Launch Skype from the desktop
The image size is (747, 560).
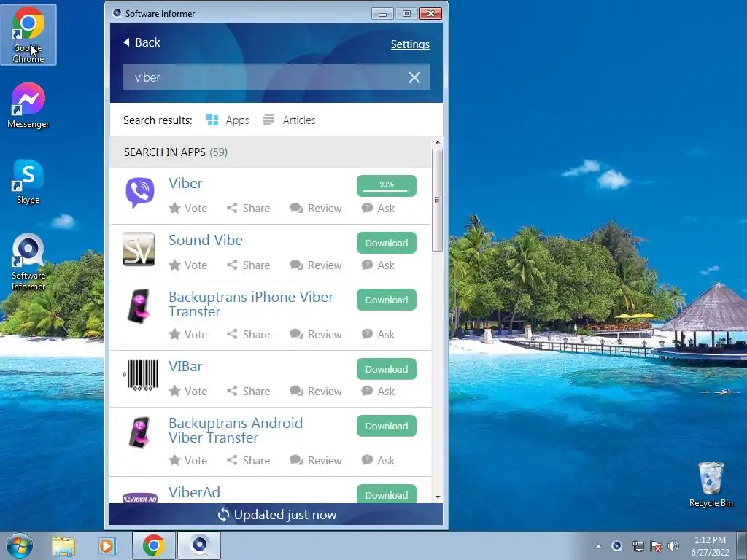[x=28, y=182]
